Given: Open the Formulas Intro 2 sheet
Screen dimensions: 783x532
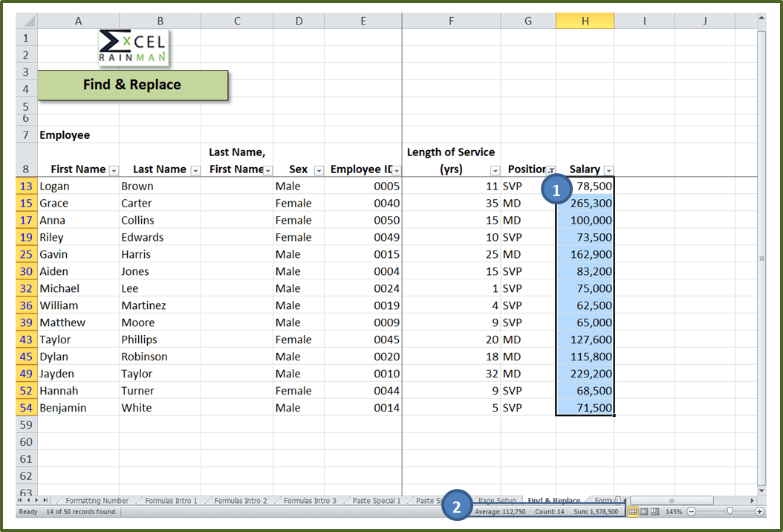Looking at the screenshot, I should [240, 501].
